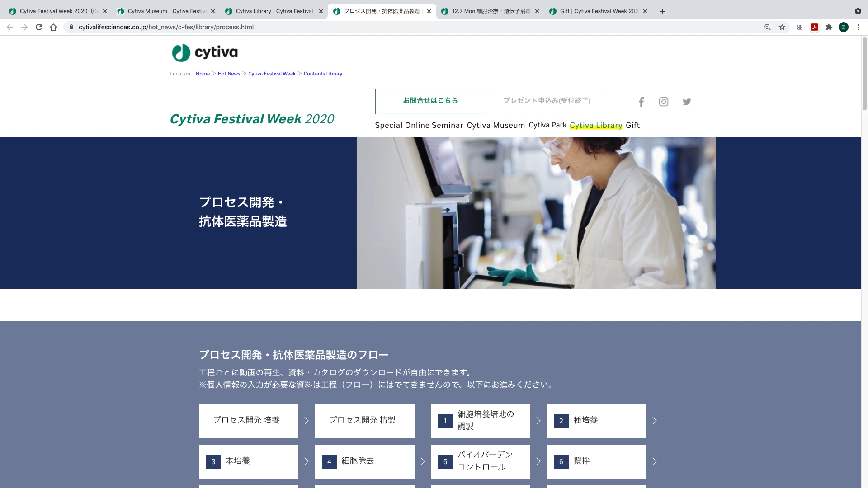868x488 pixels.
Task: Click the Cytiva Festival Week 2020 title
Action: (252, 119)
